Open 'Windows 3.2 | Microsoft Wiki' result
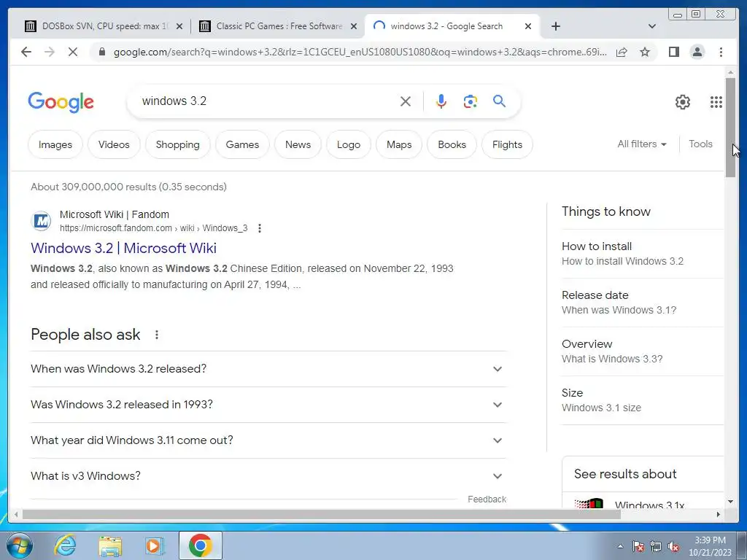 tap(123, 248)
